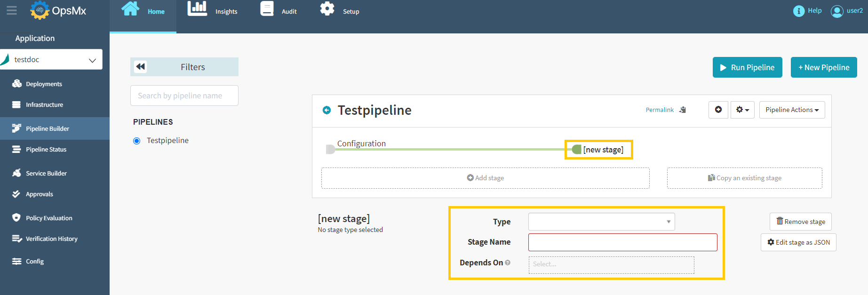Open the gear settings dropdown
868x295 pixels.
click(742, 110)
